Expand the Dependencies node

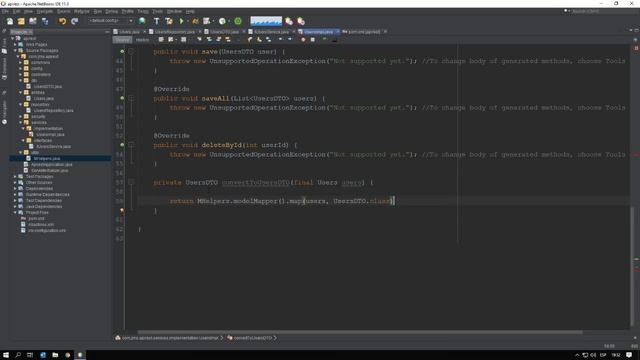[15, 189]
